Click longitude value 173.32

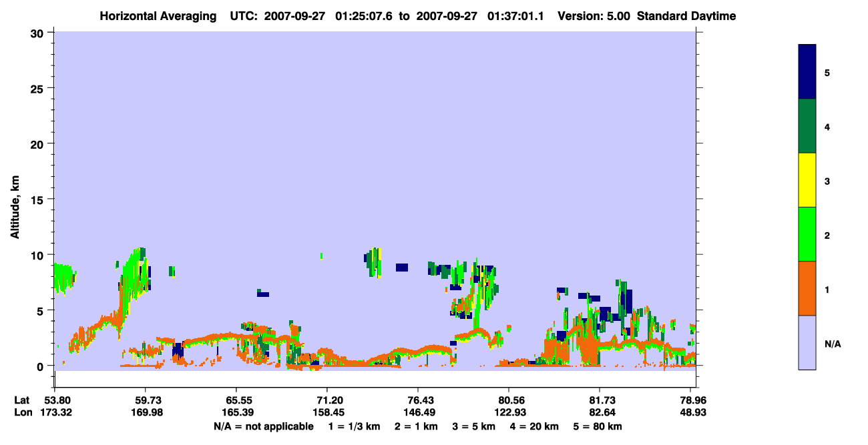pos(55,412)
